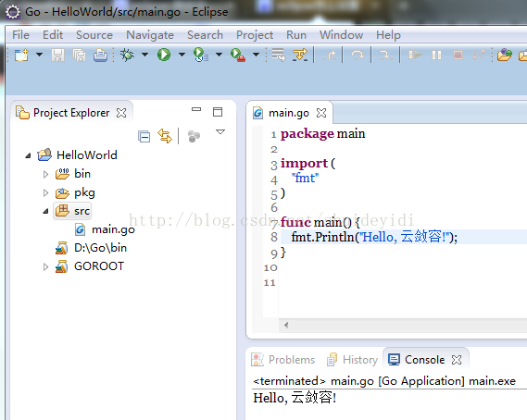This screenshot has width=527, height=420.
Task: Open the Run dropdown arrow
Action: tap(182, 55)
